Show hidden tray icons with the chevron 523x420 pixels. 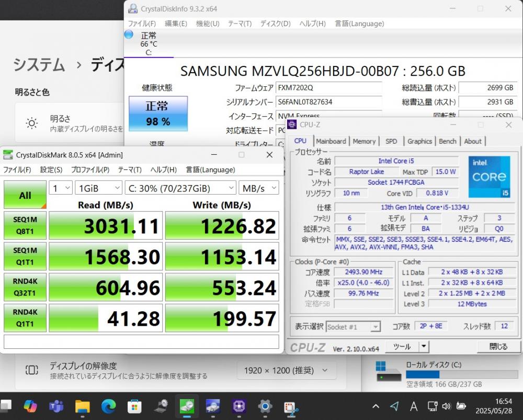pyautogui.click(x=376, y=406)
